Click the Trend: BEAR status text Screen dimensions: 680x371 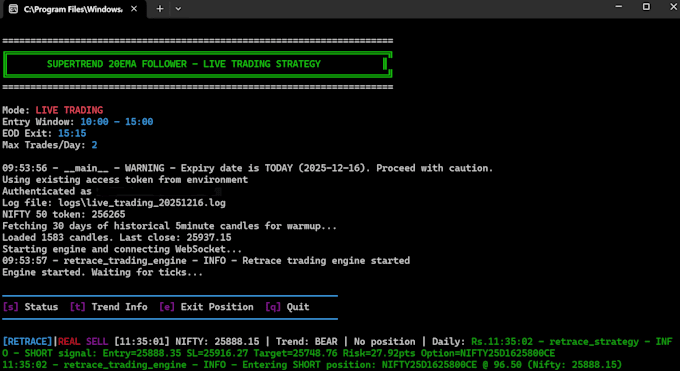pyautogui.click(x=307, y=341)
